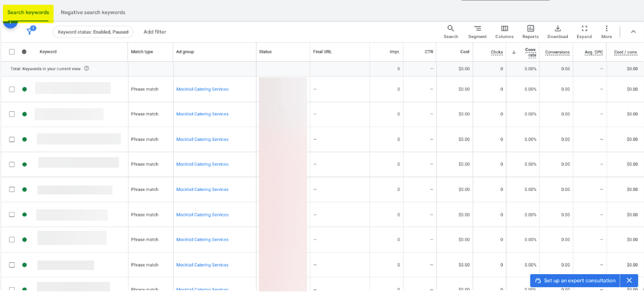Check the third keyword row checkbox
The width and height of the screenshot is (644, 292).
[12, 139]
